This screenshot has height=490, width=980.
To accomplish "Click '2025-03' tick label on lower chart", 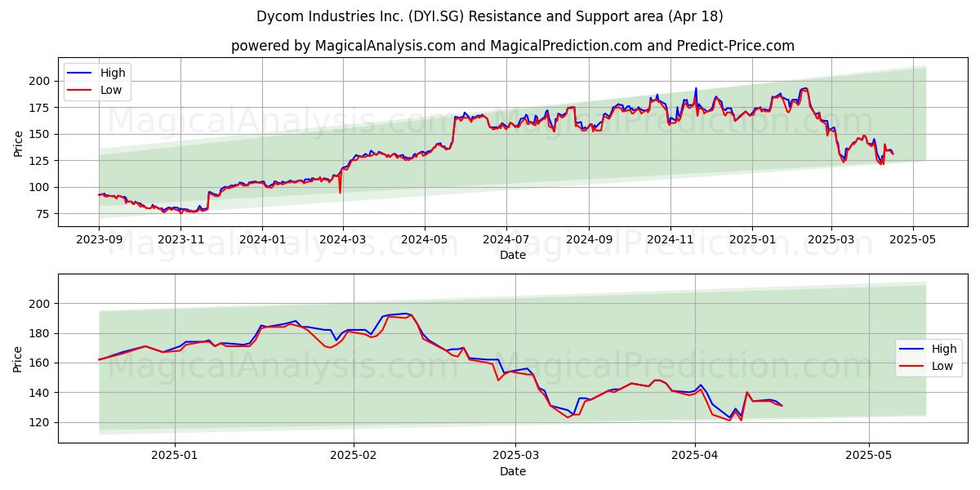I will coord(516,457).
